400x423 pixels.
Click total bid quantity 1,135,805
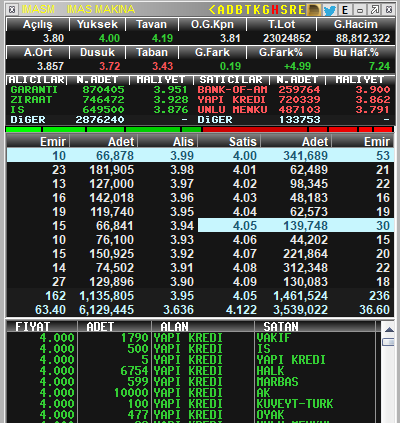click(x=106, y=296)
